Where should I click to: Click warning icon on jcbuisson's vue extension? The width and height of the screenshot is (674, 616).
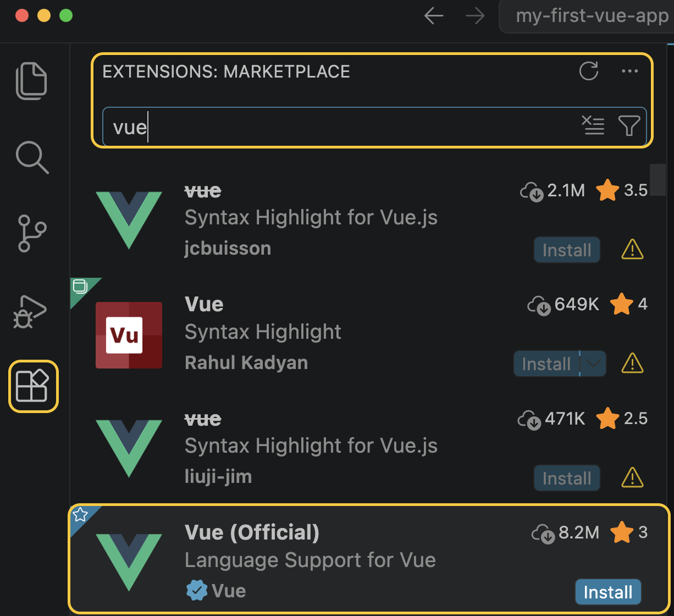pyautogui.click(x=632, y=250)
